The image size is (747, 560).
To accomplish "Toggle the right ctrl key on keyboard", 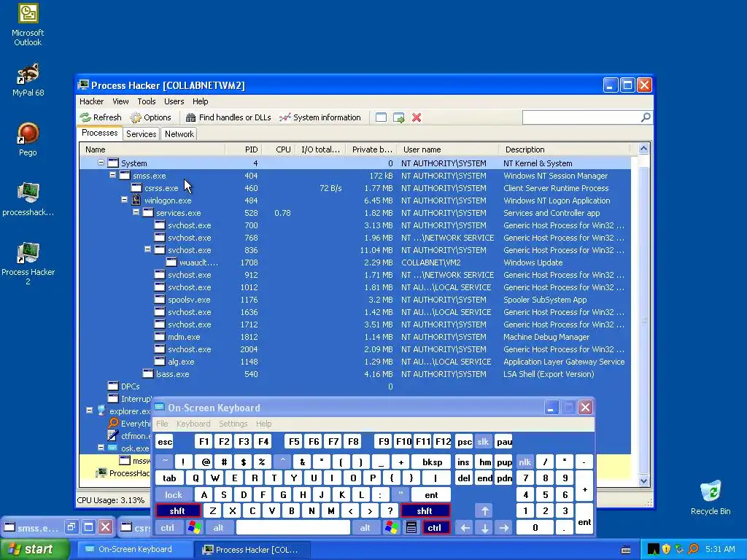I will pyautogui.click(x=436, y=528).
